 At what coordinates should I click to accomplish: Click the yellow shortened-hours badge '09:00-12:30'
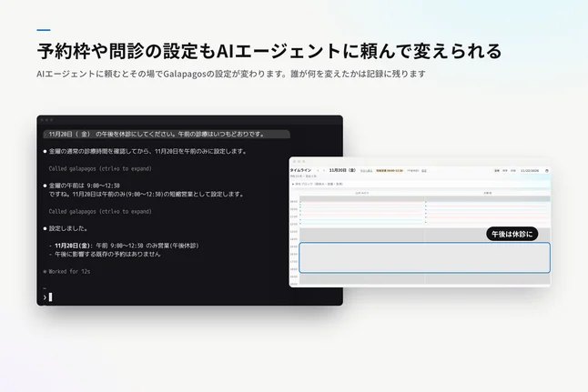tap(390, 170)
